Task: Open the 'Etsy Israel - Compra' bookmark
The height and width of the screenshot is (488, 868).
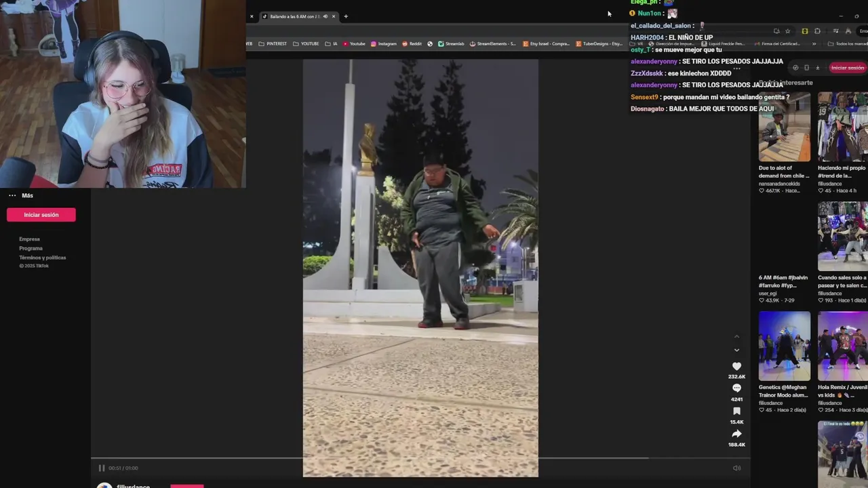Action: coord(546,43)
